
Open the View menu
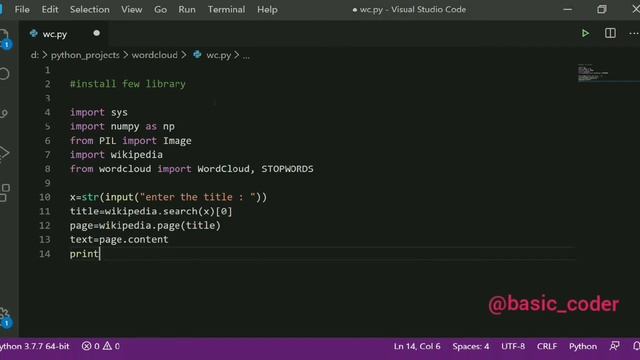click(131, 9)
